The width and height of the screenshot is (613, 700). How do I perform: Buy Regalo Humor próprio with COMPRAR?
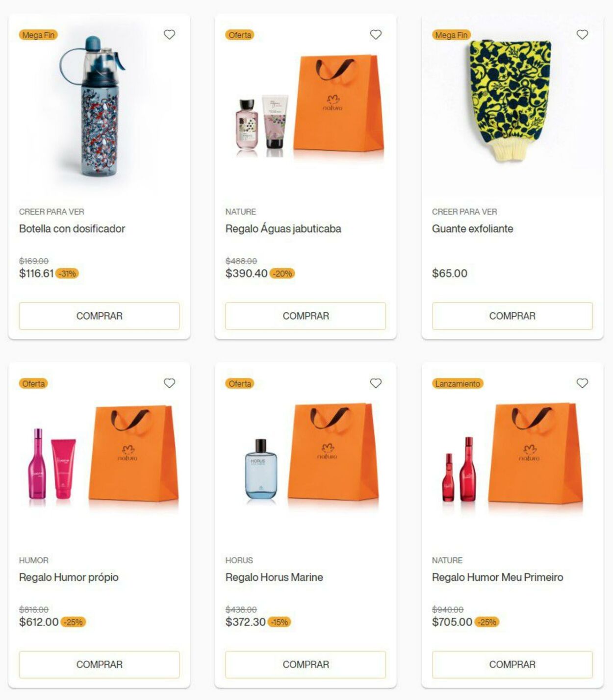(99, 665)
